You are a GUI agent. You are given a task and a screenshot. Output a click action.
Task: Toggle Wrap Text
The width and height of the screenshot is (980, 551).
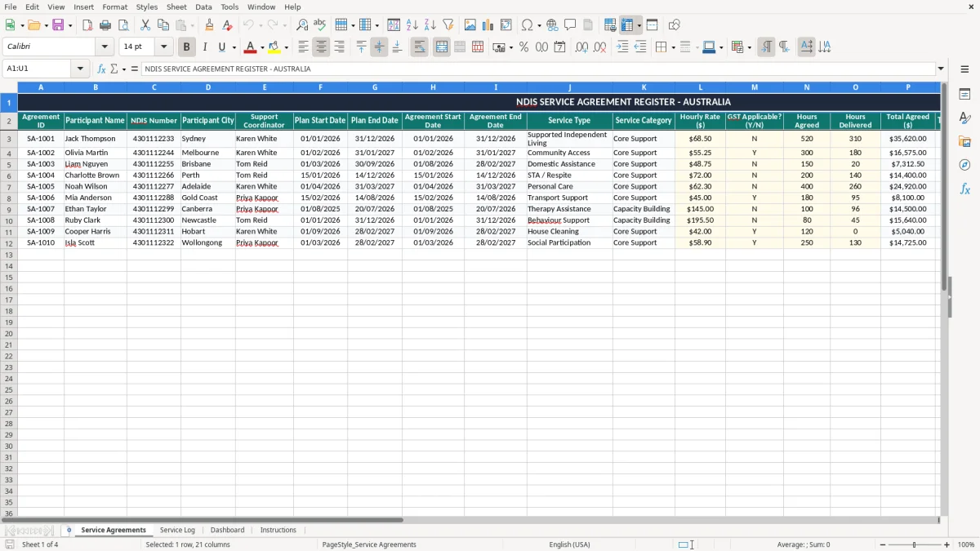tap(420, 47)
